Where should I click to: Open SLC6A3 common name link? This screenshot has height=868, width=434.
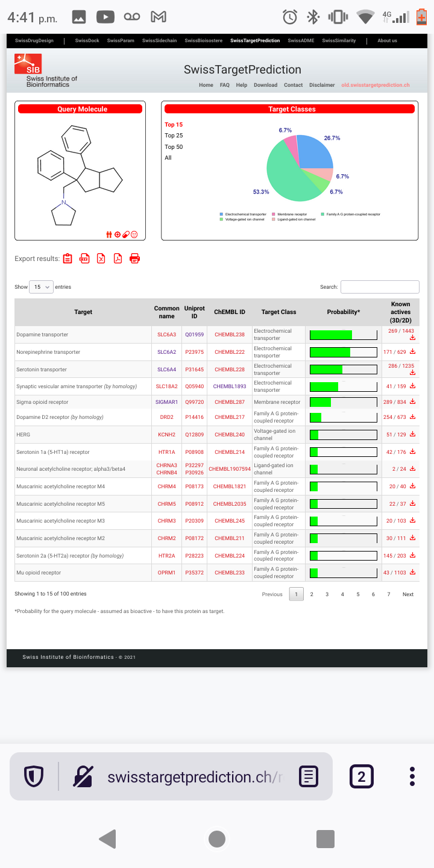167,335
